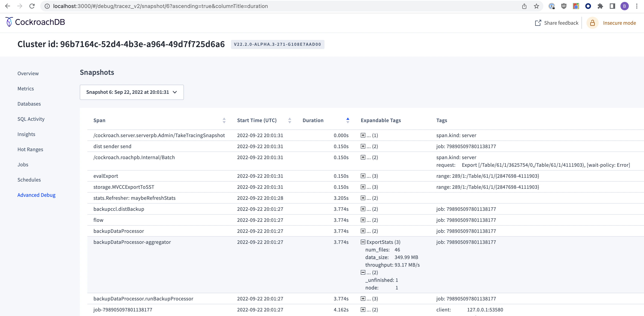Open the Snapshot 6 selection dropdown
This screenshot has width=644, height=316.
pos(131,92)
